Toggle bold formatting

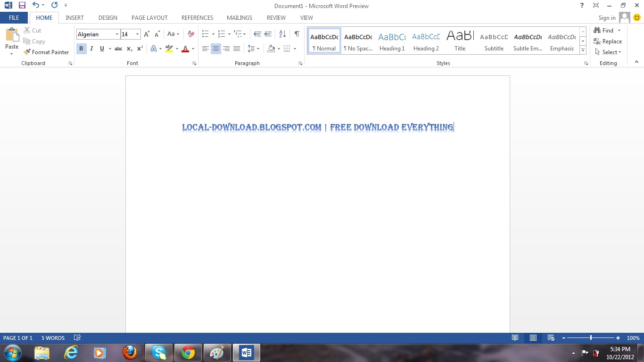click(81, 49)
